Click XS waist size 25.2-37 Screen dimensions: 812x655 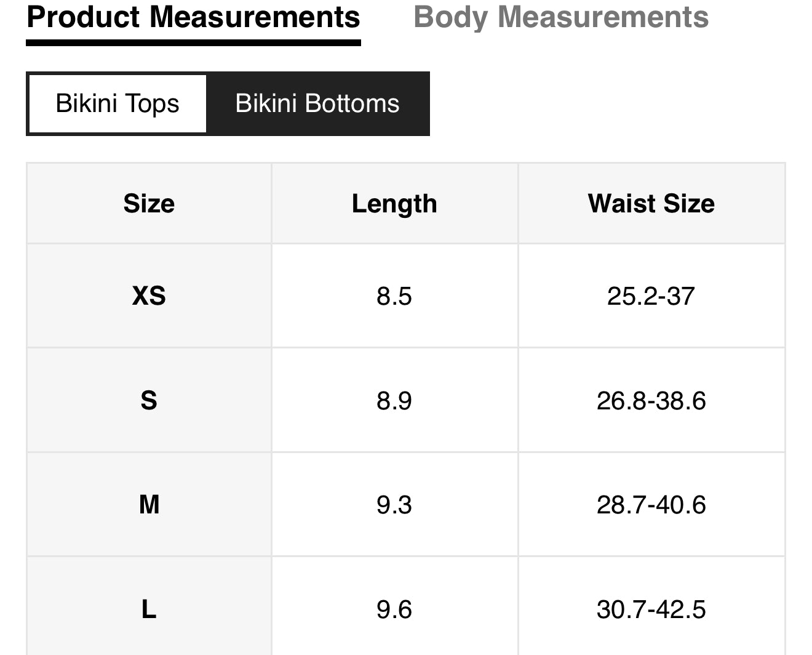point(651,296)
